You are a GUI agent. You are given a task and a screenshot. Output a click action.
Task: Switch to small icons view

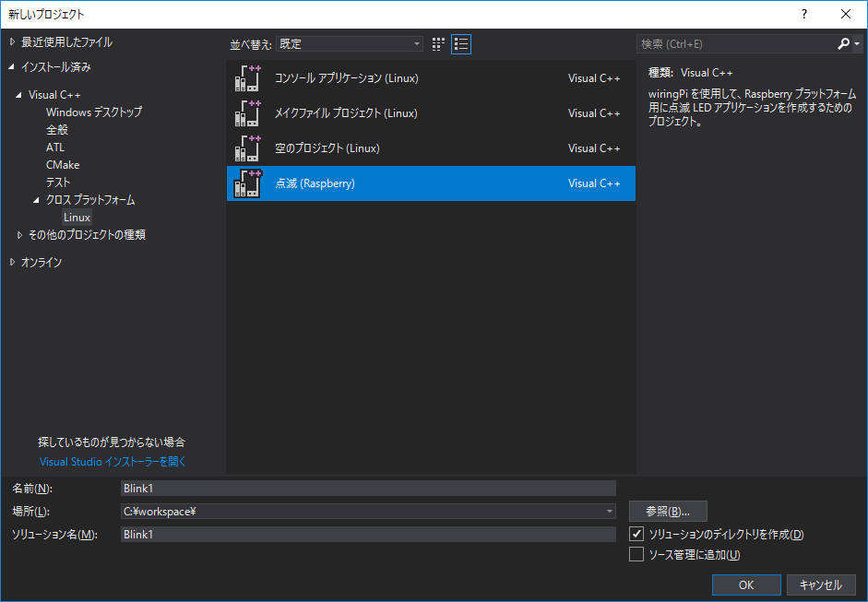coord(438,44)
